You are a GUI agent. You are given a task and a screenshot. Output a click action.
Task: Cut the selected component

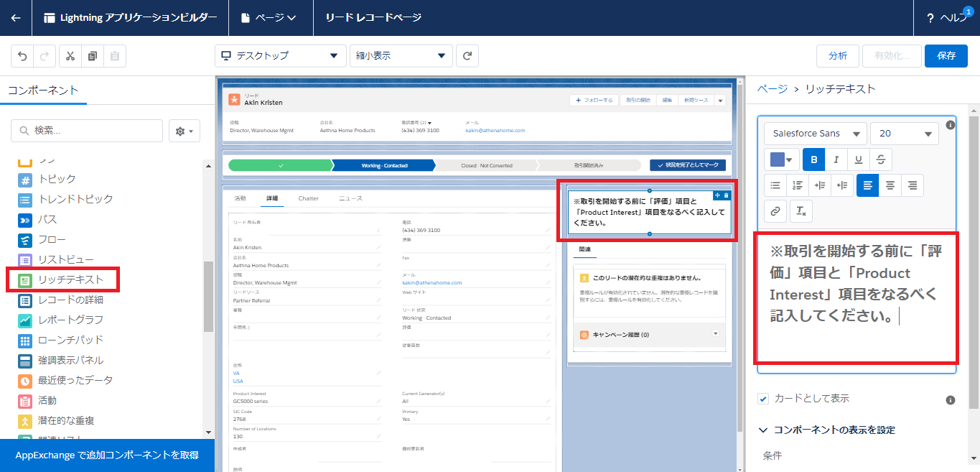pos(70,56)
